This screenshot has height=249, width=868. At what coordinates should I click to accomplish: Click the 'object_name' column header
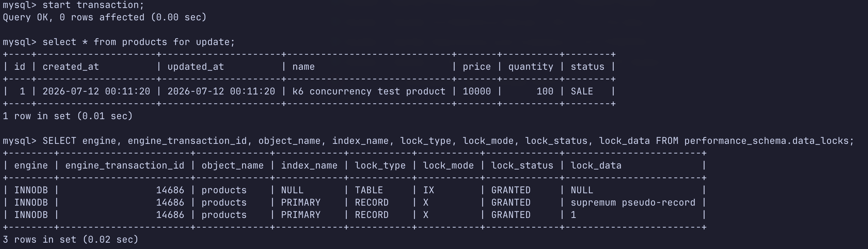tap(233, 166)
